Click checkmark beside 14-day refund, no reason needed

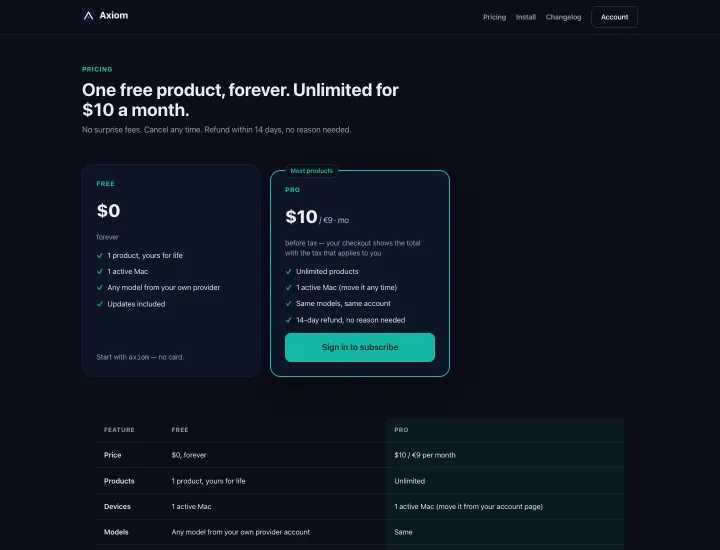[x=288, y=320]
